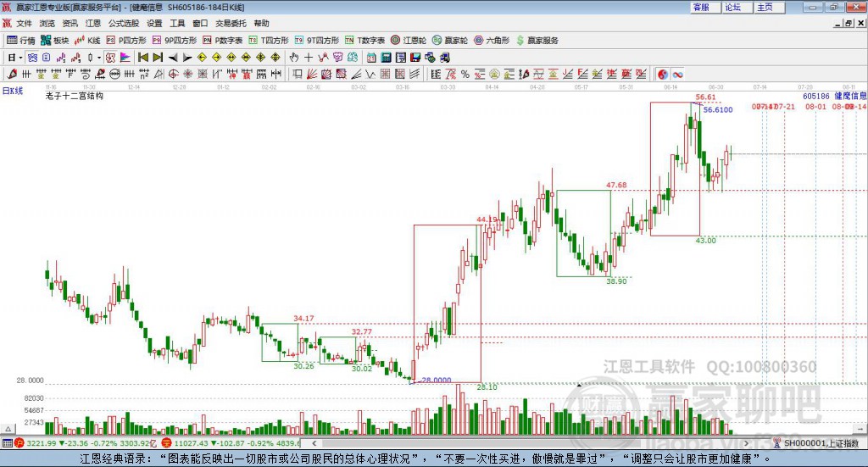Open the T数字表 tool
Viewport: 868px width, 467px height.
pyautogui.click(x=364, y=41)
